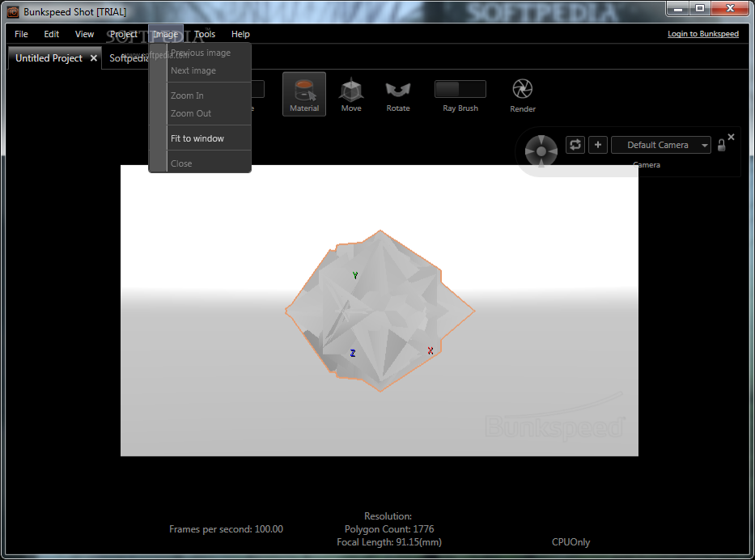
Task: Click the Y axis label
Action: pos(355,275)
